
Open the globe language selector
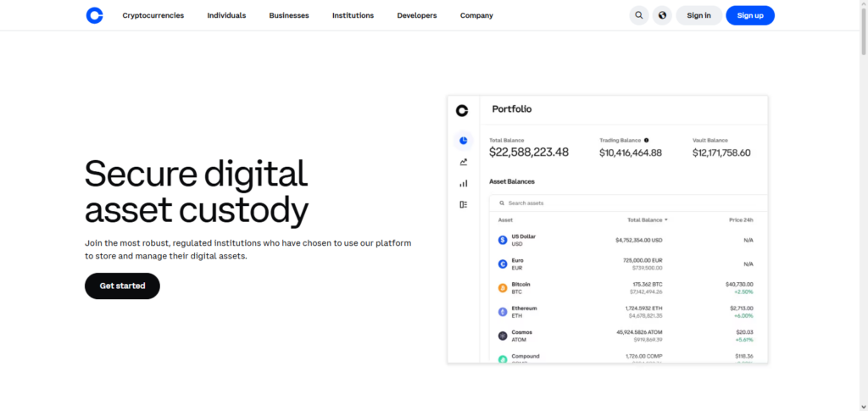(x=662, y=15)
